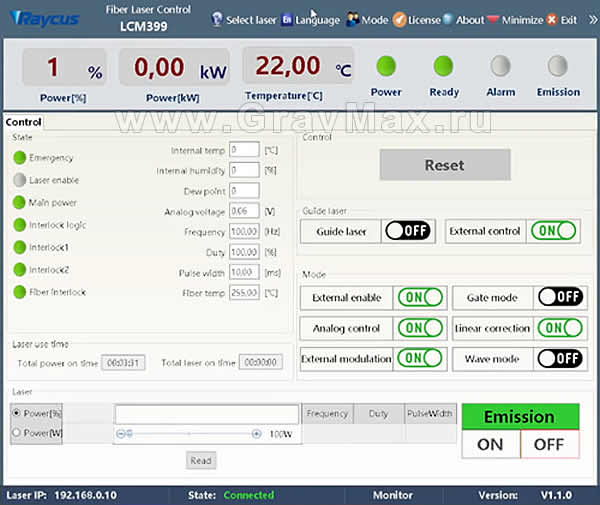Click the Internal temp field
This screenshot has height=505, width=600.
point(245,150)
